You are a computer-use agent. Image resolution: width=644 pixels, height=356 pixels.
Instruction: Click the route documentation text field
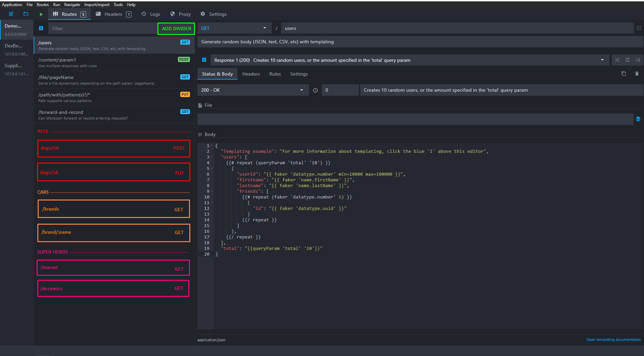420,42
